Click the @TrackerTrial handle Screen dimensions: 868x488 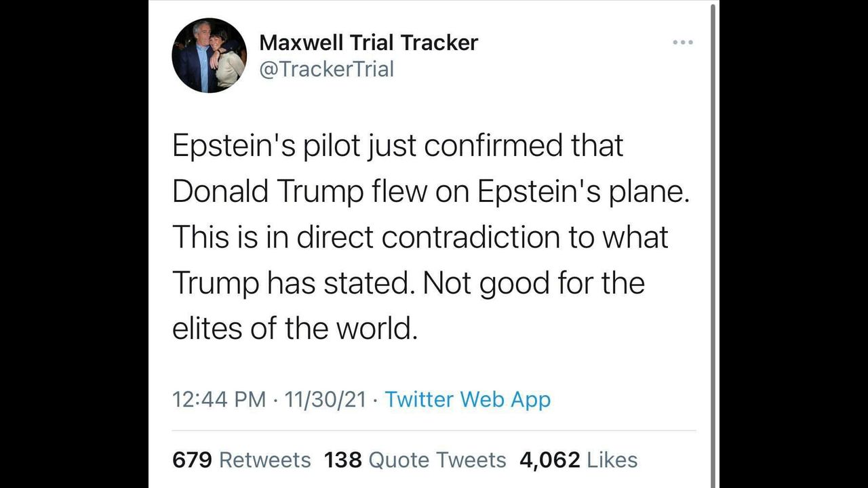[326, 69]
